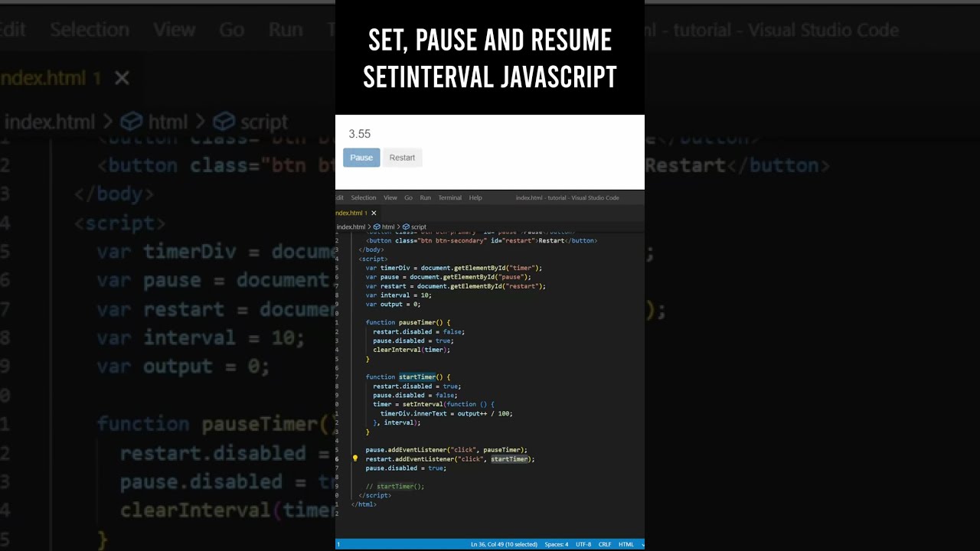Image resolution: width=980 pixels, height=551 pixels.
Task: Change line endings via CRLF item
Action: (605, 544)
